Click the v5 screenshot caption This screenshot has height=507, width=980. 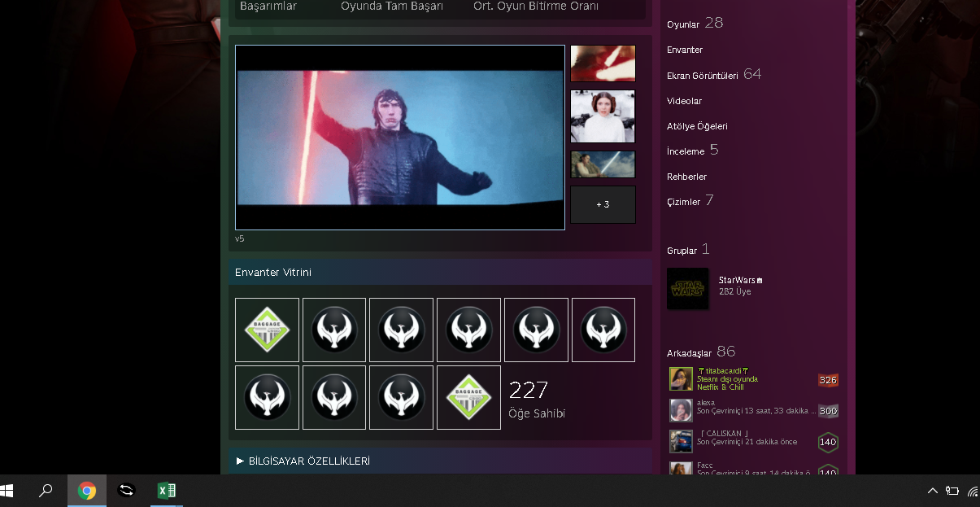(x=240, y=238)
